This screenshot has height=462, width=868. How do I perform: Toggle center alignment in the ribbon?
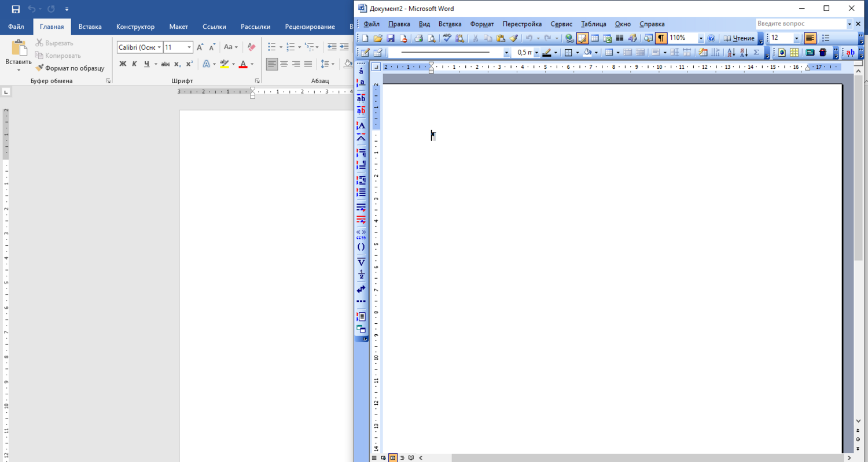[x=284, y=64]
